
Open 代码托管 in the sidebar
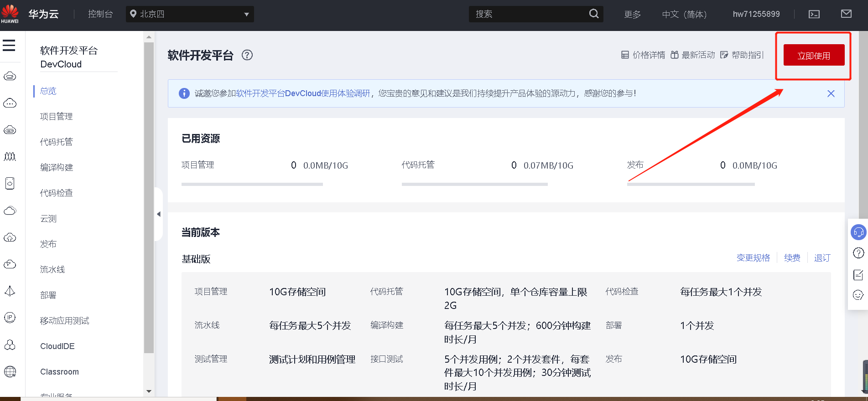pyautogui.click(x=57, y=142)
